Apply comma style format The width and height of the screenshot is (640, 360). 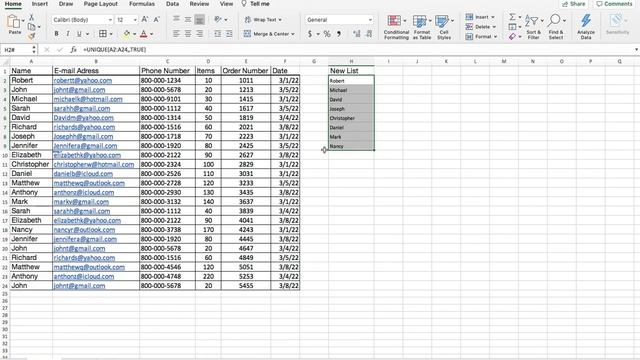(x=339, y=34)
